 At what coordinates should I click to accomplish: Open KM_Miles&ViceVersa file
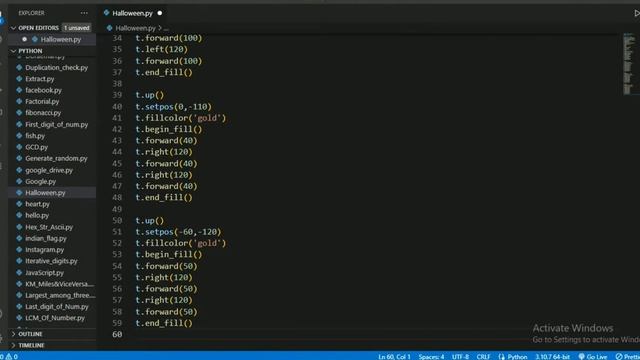[x=59, y=284]
